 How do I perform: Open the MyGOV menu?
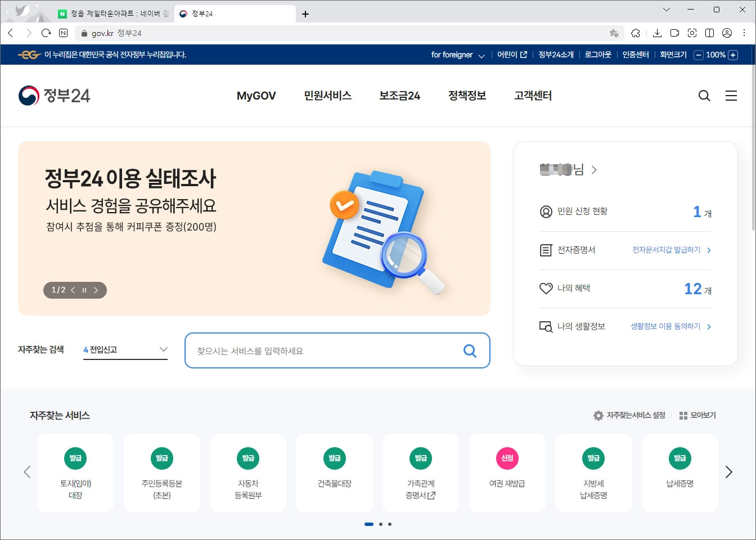[256, 96]
